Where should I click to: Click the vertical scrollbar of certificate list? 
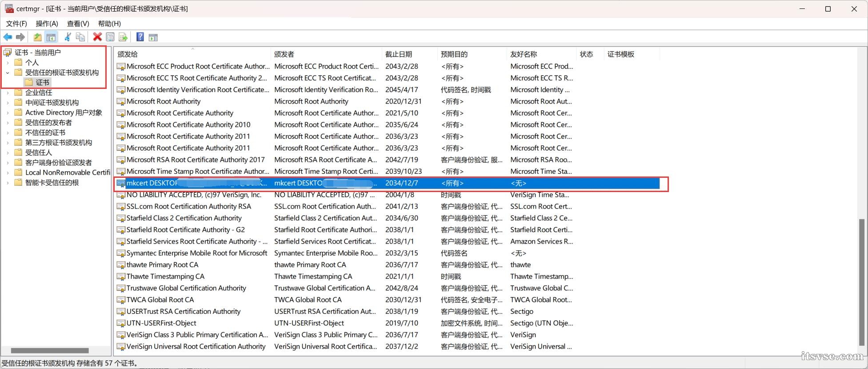(x=862, y=282)
